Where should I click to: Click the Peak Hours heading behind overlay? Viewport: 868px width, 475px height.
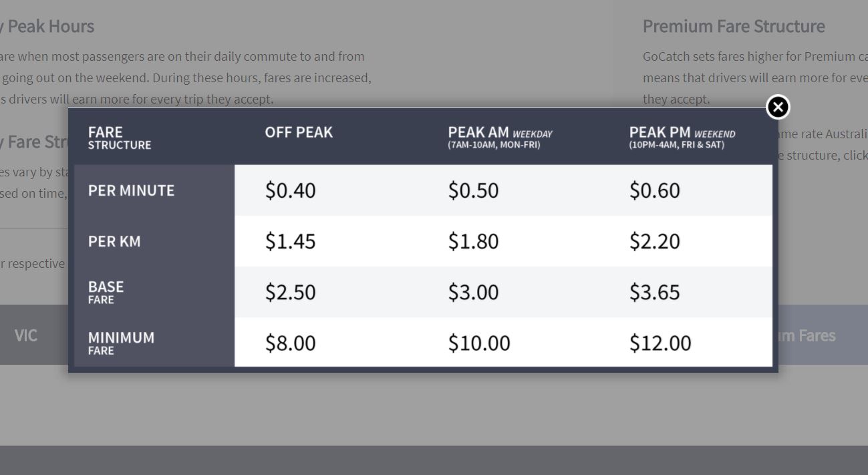click(47, 26)
